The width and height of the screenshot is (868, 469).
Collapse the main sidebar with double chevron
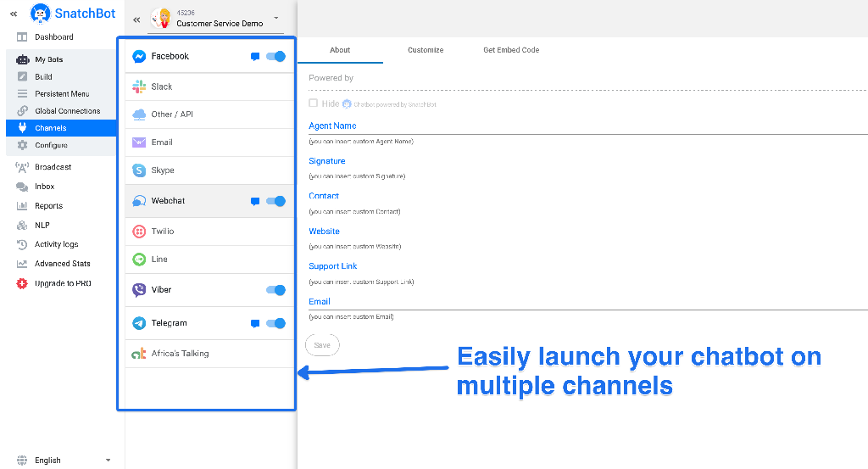[x=14, y=14]
